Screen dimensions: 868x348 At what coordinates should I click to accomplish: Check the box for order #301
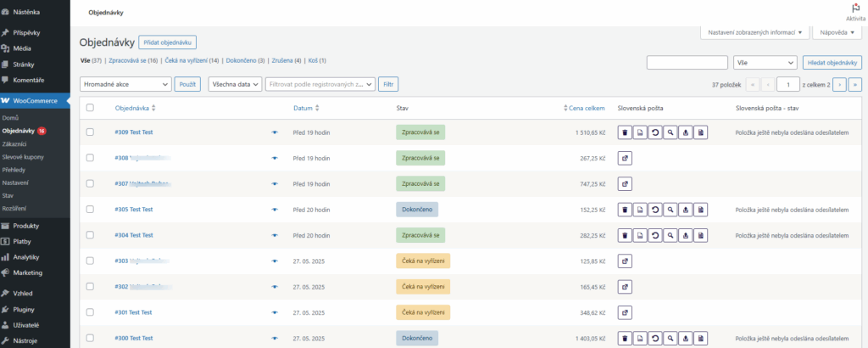[90, 312]
